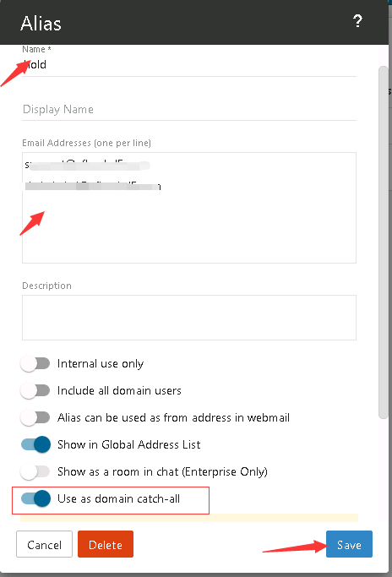Disable Show in Global Address List

(x=35, y=444)
